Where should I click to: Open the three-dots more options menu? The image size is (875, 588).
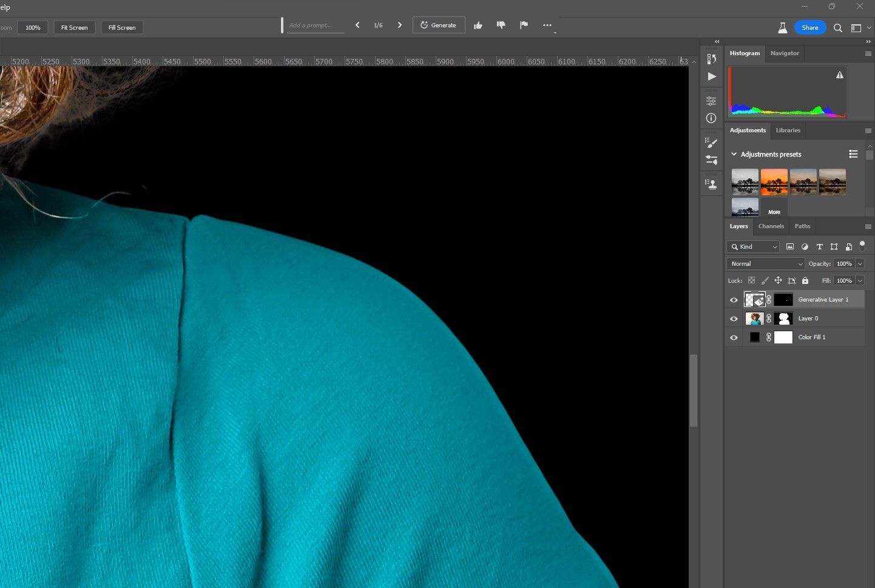[x=547, y=25]
